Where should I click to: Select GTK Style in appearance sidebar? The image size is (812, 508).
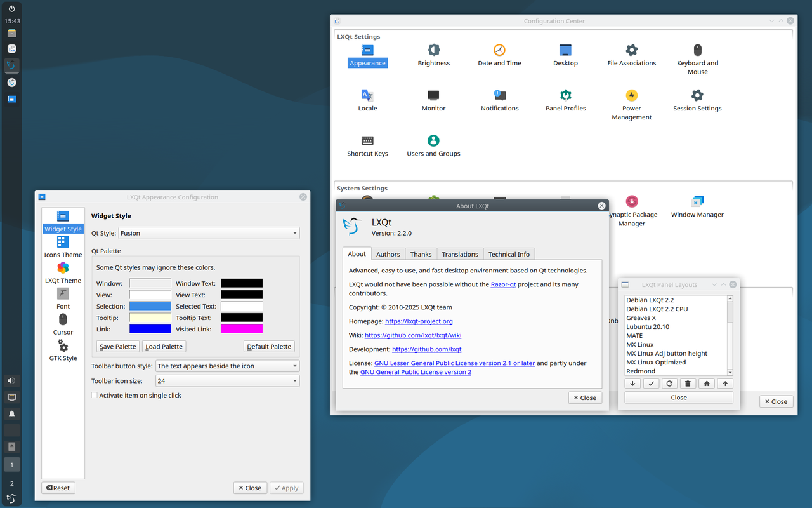point(63,351)
